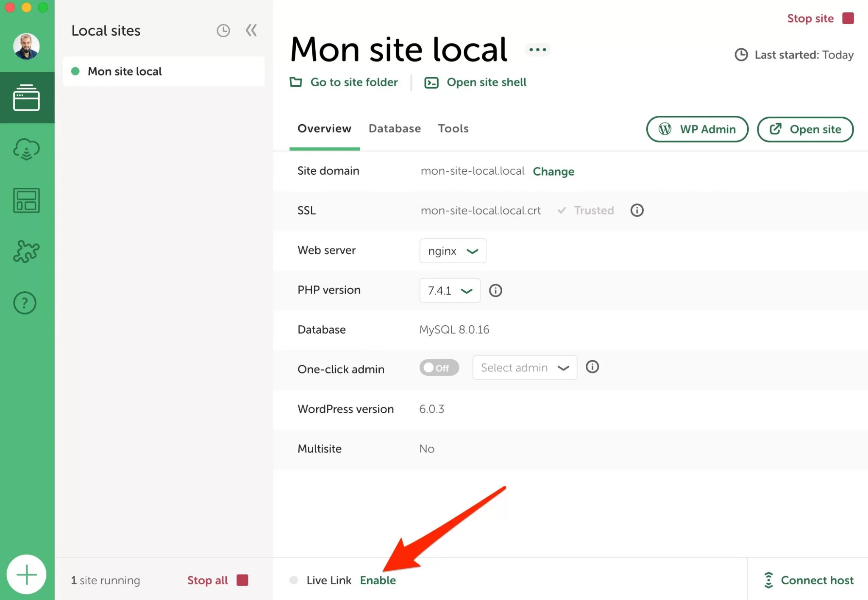
Task: Switch to Tools tab
Action: click(x=453, y=128)
